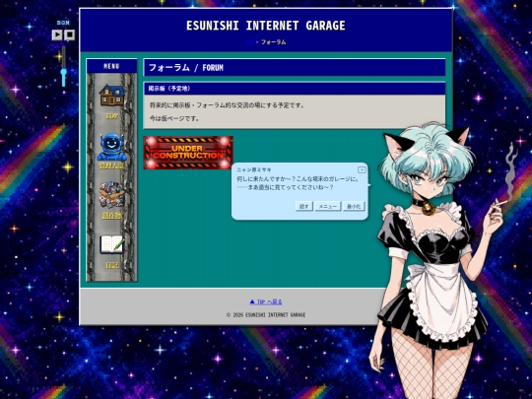The height and width of the screenshot is (399, 532).
Task: Click the © 2026 ESUNISHI copyright text
Action: tap(266, 315)
